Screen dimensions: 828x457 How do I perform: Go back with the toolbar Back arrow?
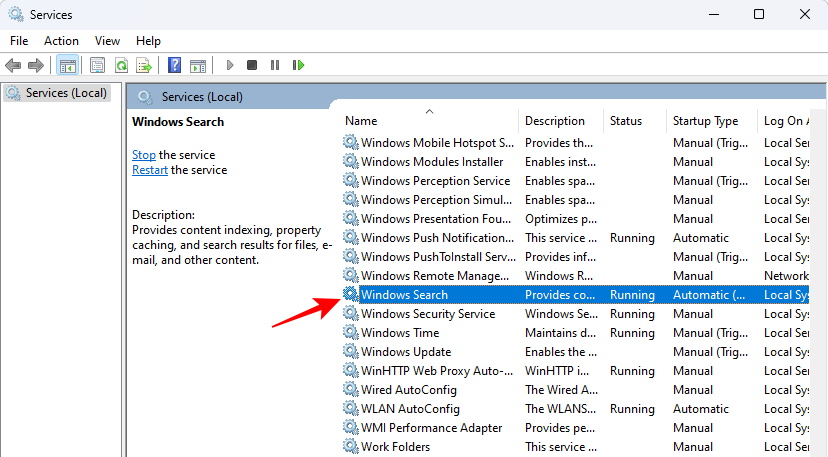tap(13, 66)
